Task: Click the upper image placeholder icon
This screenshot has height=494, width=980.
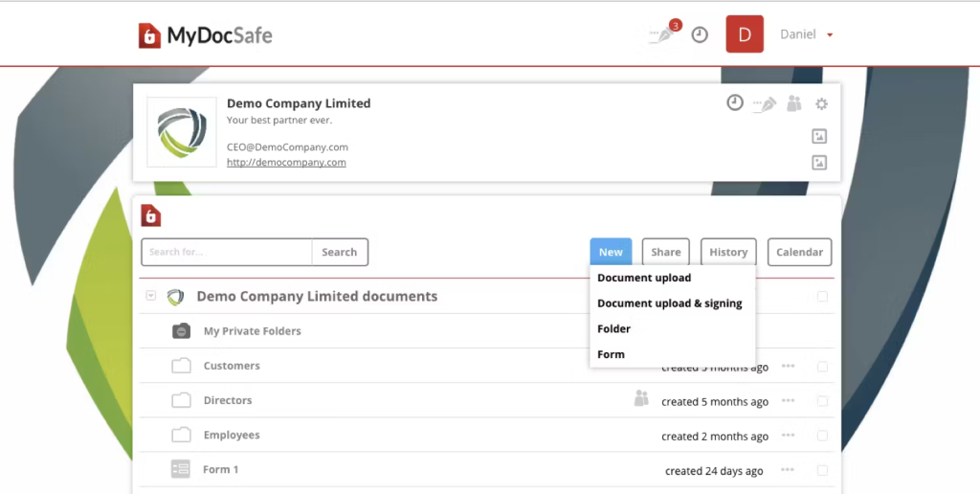Action: [819, 136]
